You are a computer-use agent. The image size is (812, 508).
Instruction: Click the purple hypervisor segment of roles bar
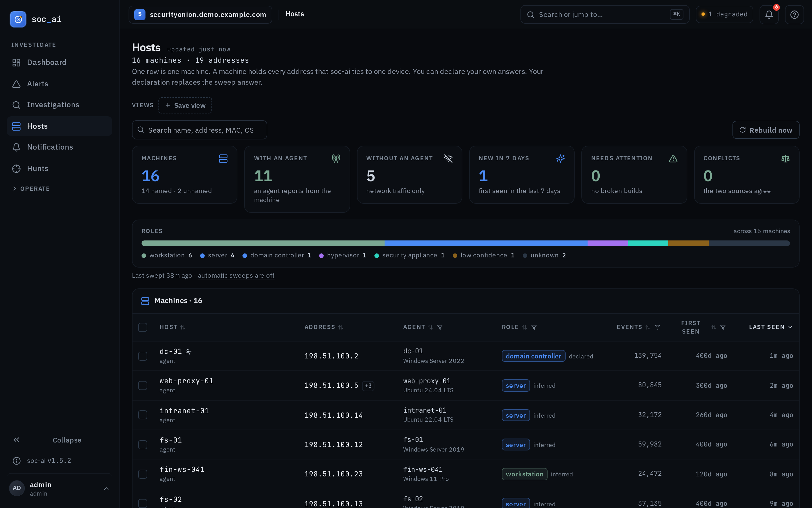tap(607, 243)
